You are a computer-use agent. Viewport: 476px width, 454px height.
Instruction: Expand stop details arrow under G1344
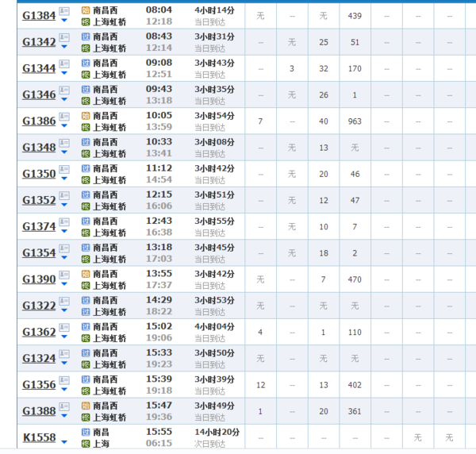click(x=64, y=74)
